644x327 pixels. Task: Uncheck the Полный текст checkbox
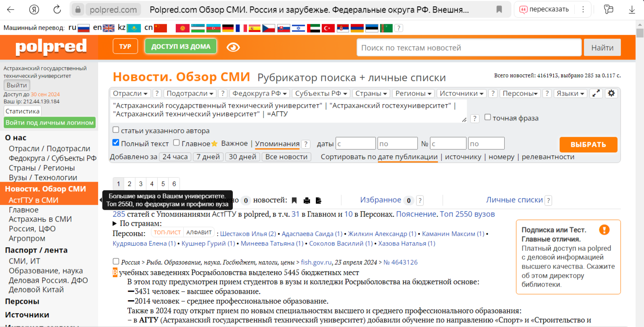[x=116, y=143]
